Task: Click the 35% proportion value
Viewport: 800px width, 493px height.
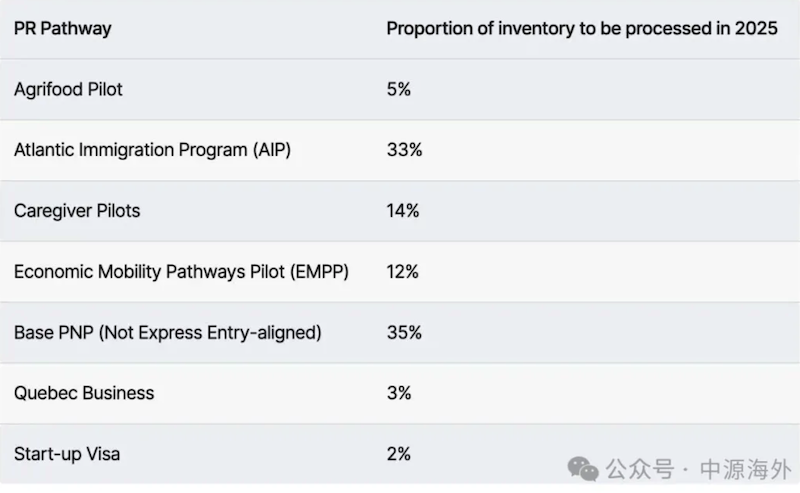Action: click(404, 333)
